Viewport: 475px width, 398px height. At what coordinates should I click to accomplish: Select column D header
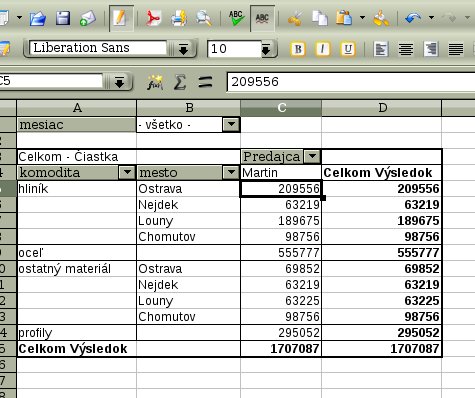(x=382, y=108)
